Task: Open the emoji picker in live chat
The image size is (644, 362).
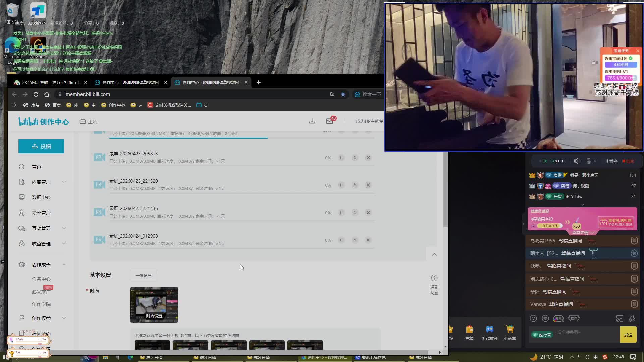Action: click(533, 318)
